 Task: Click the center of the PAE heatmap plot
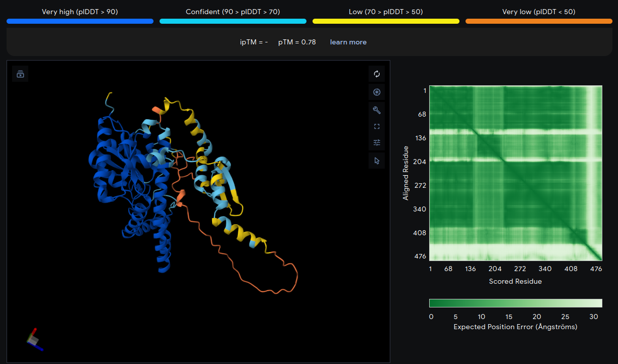pos(516,173)
